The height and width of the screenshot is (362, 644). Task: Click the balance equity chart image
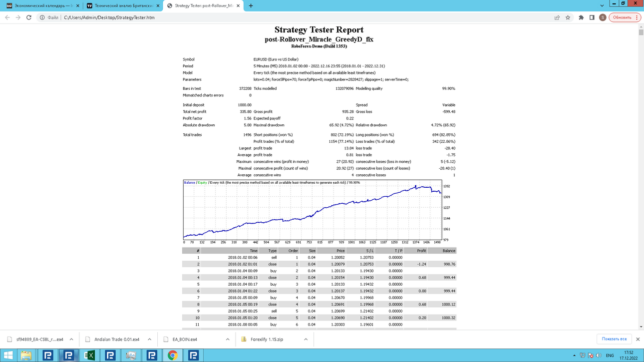click(320, 211)
